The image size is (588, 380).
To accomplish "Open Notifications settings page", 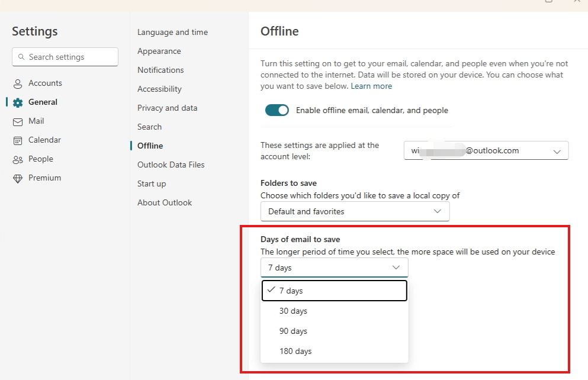I will [x=160, y=70].
